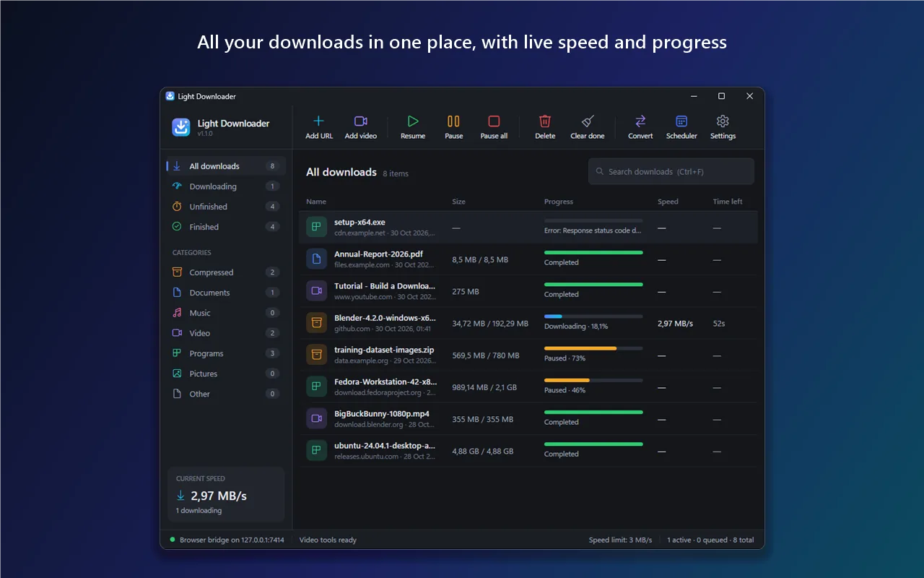This screenshot has height=578, width=924.
Task: Filter by Pictures category
Action: 226,374
